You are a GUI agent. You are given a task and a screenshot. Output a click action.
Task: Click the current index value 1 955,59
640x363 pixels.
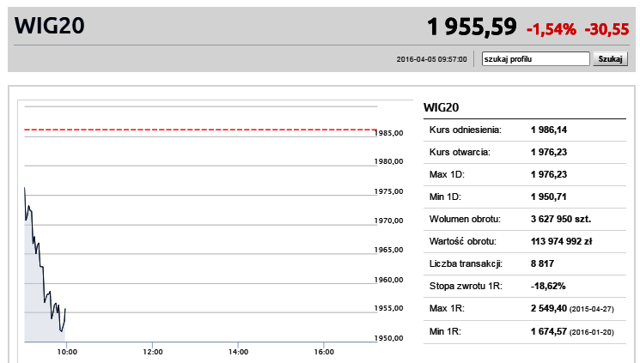point(472,27)
